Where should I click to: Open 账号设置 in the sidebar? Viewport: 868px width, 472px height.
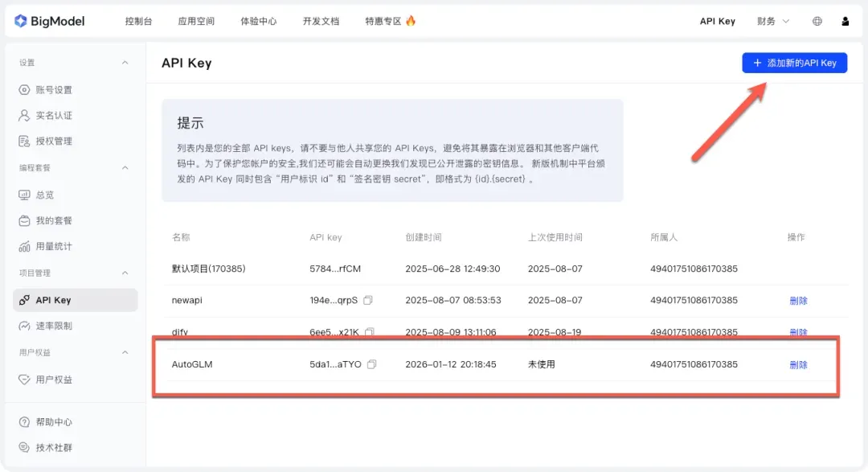click(54, 89)
